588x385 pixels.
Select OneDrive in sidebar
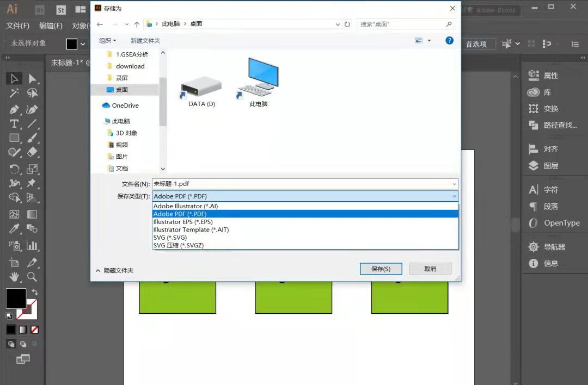(121, 105)
